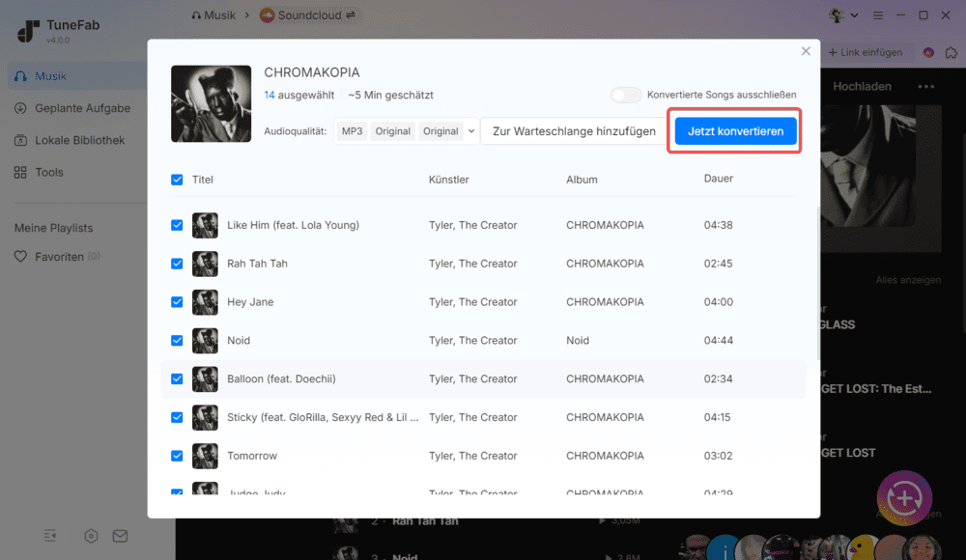Screen dimensions: 966x560
Task: Open the Hochladen tab
Action: [x=862, y=86]
